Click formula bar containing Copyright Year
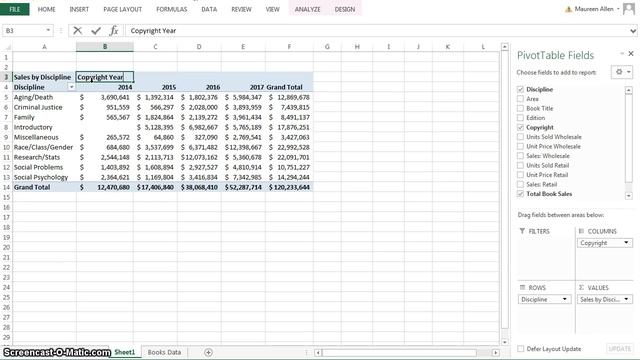Image resolution: width=640 pixels, height=360 pixels. click(x=376, y=31)
